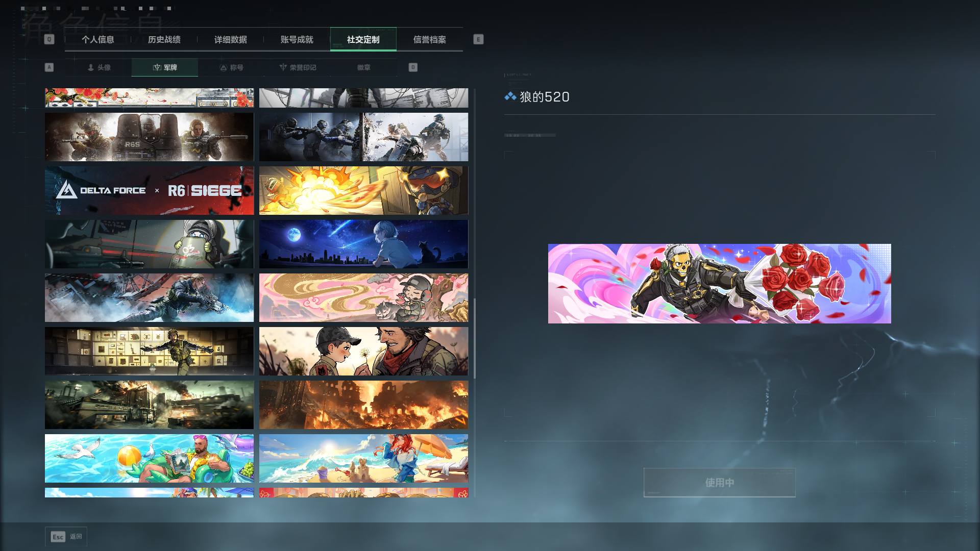
Task: Select the sniper woman in snow banner
Action: 149,297
